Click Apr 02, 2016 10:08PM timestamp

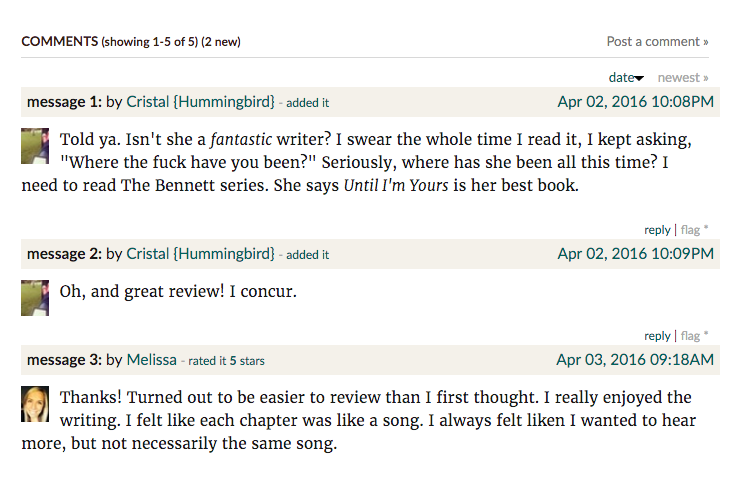tap(635, 102)
